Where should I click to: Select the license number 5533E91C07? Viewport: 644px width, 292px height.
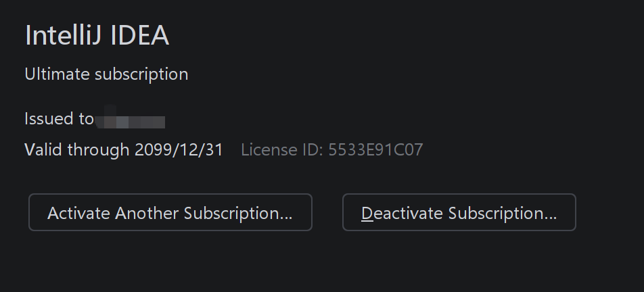pos(375,149)
